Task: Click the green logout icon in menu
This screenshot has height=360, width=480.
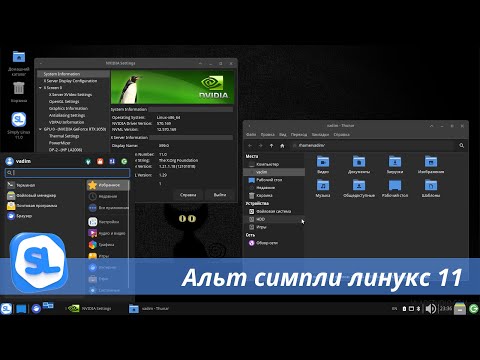Action: [x=124, y=162]
